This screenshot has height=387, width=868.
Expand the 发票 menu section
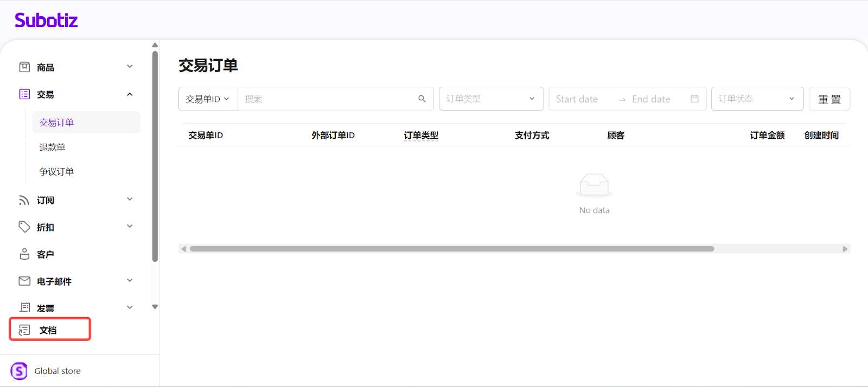point(130,307)
